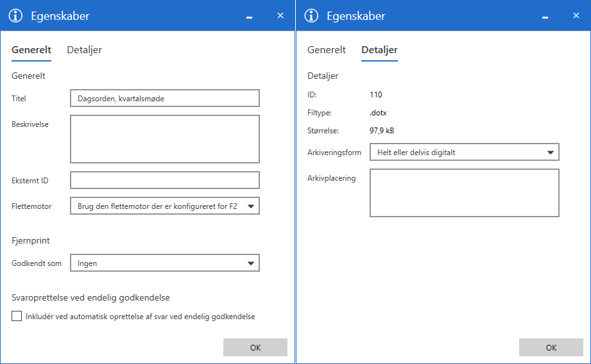Focus the Eksternt ID input field

pos(165,180)
